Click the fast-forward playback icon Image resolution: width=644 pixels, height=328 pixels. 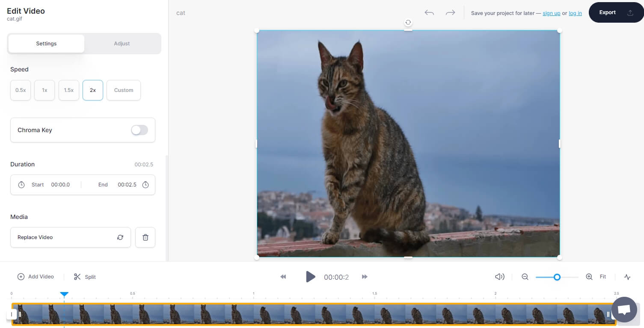pyautogui.click(x=365, y=277)
